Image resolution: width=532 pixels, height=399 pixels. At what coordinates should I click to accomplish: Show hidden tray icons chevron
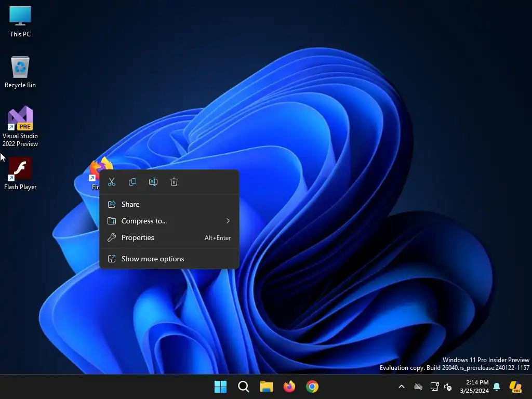point(402,387)
